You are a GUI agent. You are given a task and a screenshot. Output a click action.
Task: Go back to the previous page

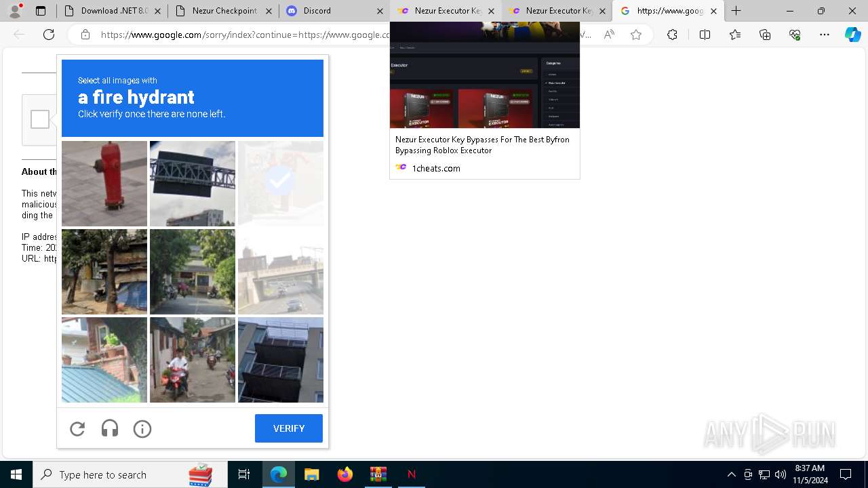click(x=19, y=35)
